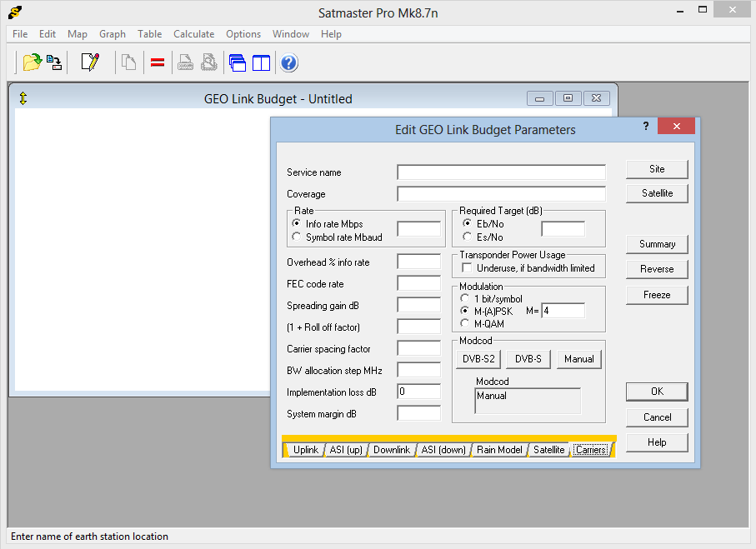
Task: Click the Freeze button
Action: [657, 295]
